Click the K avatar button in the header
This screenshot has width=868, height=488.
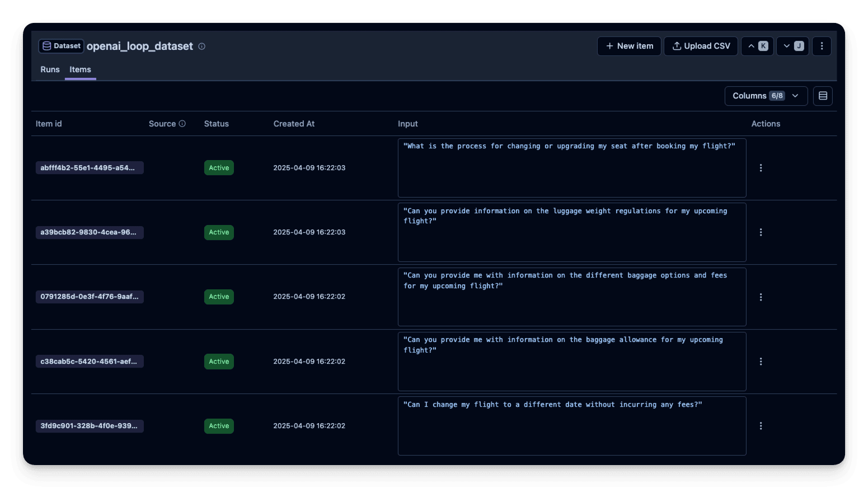pyautogui.click(x=764, y=46)
